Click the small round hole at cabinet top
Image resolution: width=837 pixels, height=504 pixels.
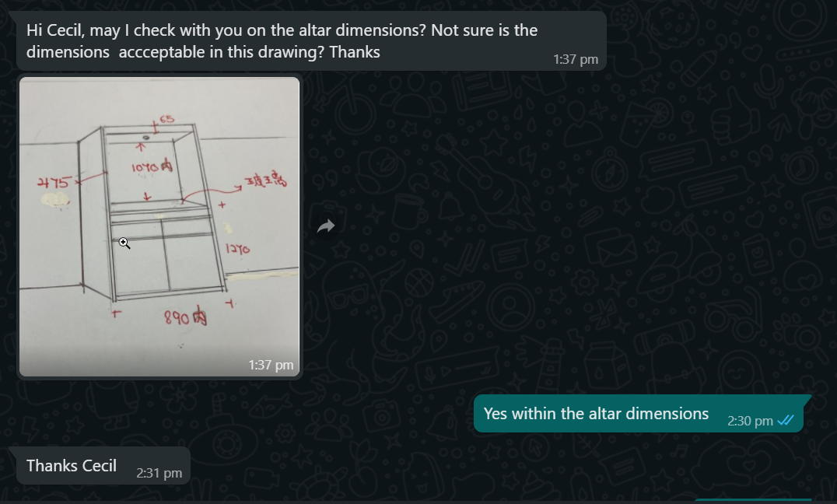click(x=145, y=137)
